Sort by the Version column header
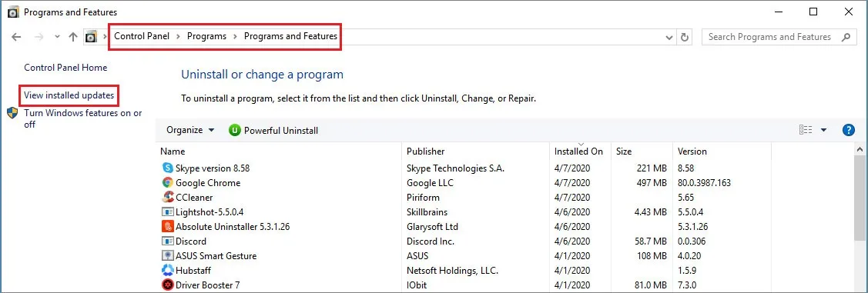The width and height of the screenshot is (868, 293). point(722,151)
